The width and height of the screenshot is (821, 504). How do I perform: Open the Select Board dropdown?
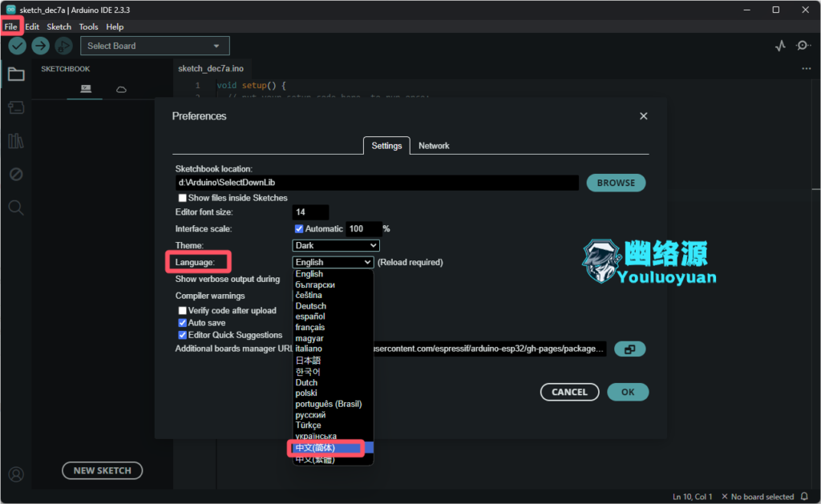point(155,46)
